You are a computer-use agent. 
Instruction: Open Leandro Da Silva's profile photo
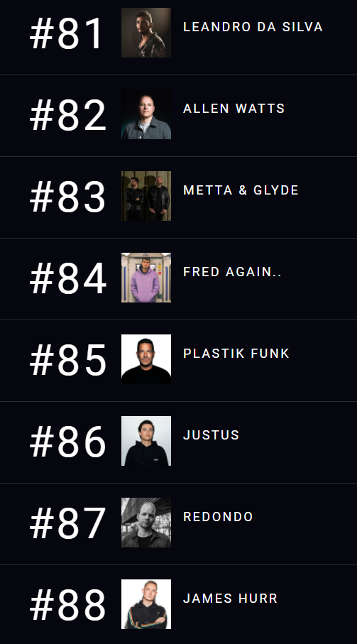pos(146,33)
